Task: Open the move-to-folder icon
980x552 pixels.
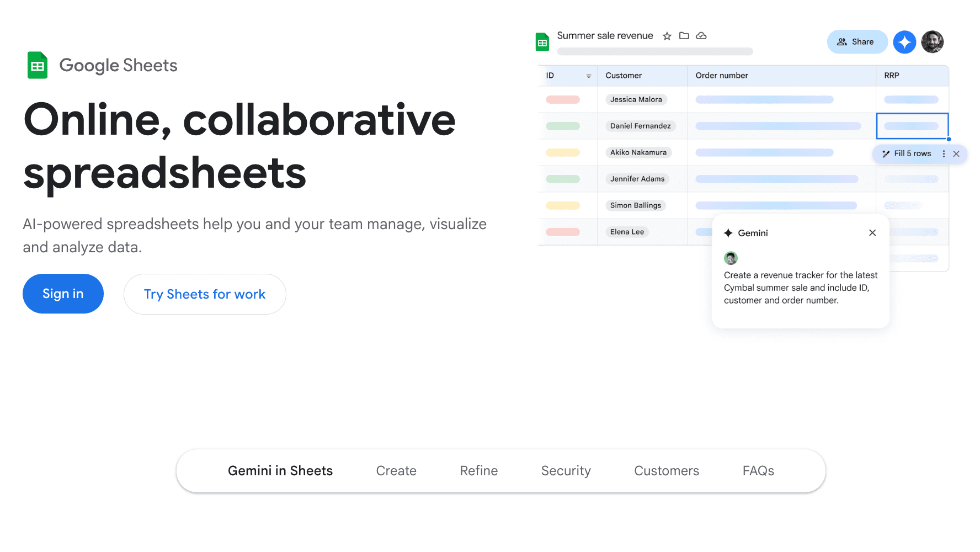Action: tap(684, 36)
